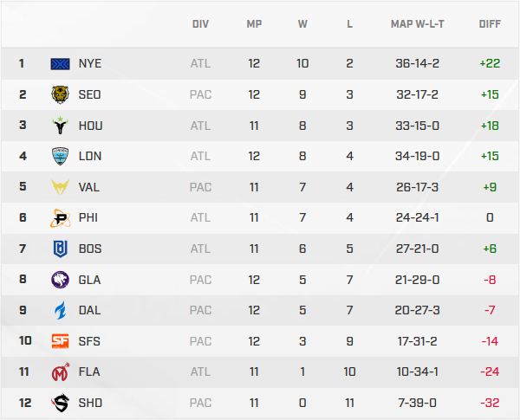Open the NYE team name link
This screenshot has width=520, height=420.
point(89,63)
